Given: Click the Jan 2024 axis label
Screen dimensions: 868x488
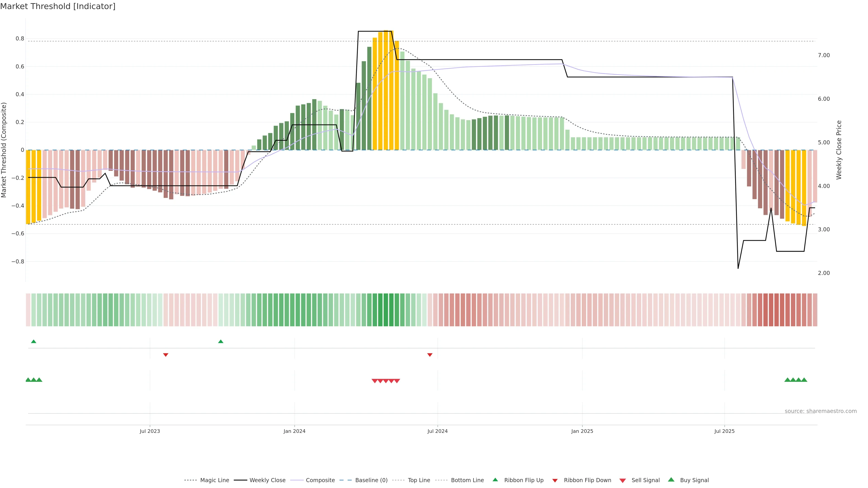Looking at the screenshot, I should pyautogui.click(x=294, y=431).
